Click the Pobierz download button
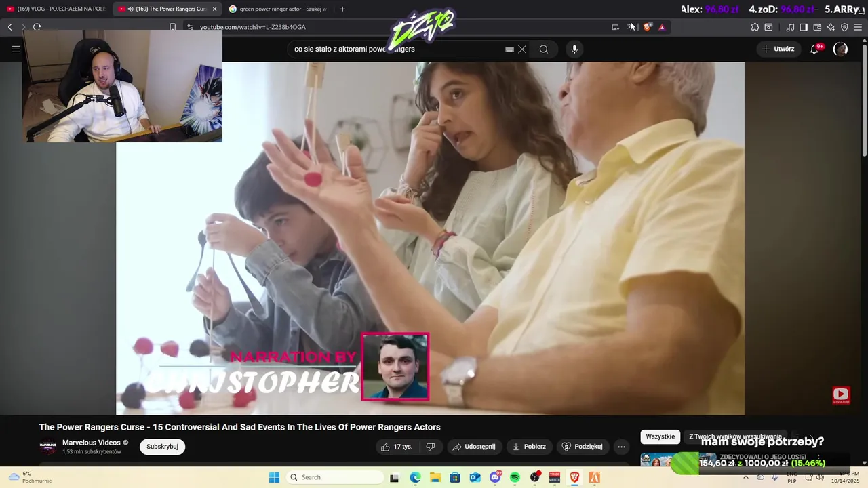Image resolution: width=868 pixels, height=488 pixels. [x=529, y=447]
